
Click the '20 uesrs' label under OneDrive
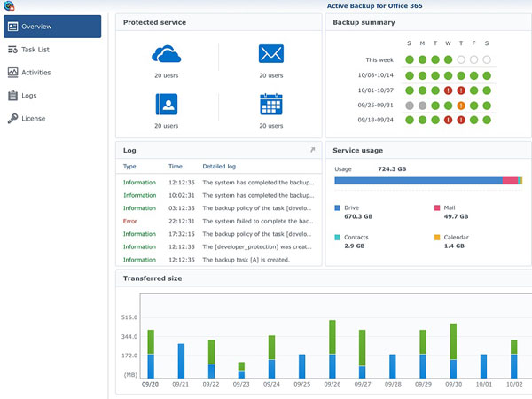(x=167, y=75)
